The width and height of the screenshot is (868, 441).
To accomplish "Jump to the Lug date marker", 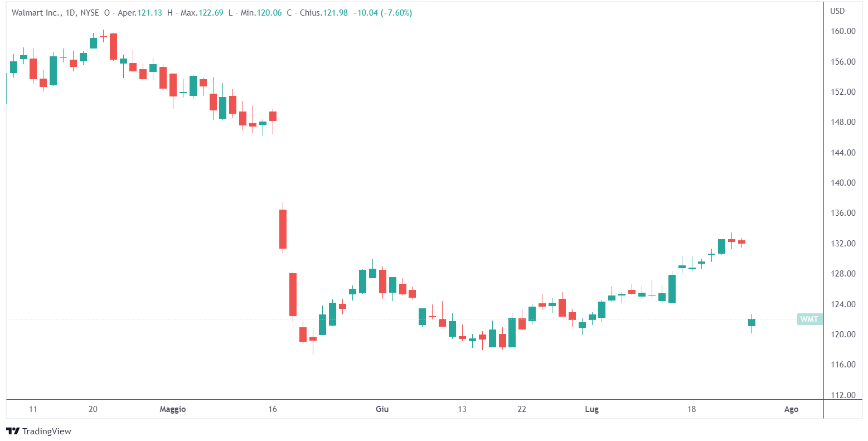I will click(x=591, y=409).
